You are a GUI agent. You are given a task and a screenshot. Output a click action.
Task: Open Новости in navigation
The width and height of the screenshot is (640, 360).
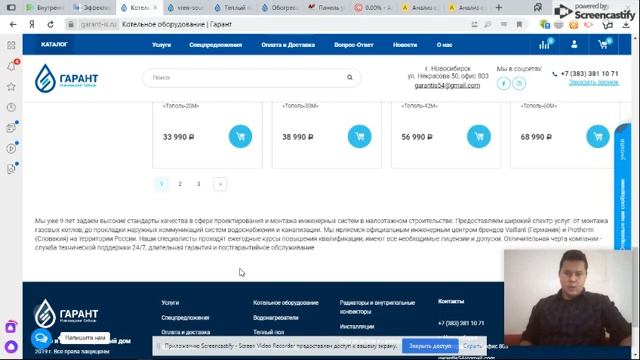pos(405,45)
